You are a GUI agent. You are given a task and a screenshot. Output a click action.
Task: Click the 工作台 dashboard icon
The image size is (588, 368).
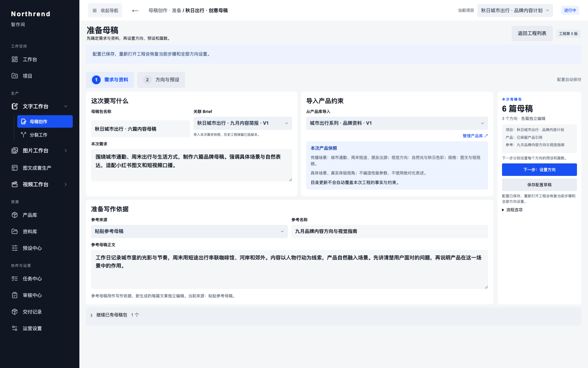click(15, 59)
